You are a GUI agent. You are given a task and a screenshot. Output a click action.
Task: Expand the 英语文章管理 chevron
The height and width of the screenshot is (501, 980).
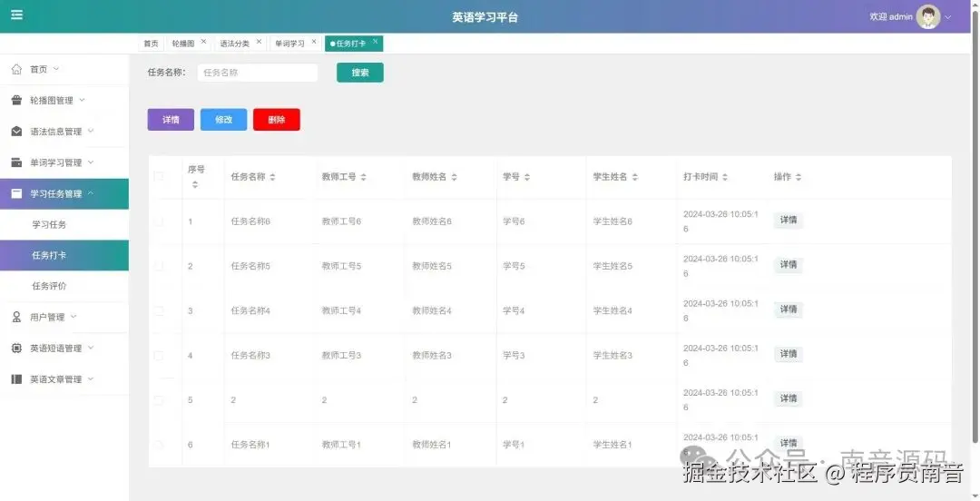tap(91, 378)
